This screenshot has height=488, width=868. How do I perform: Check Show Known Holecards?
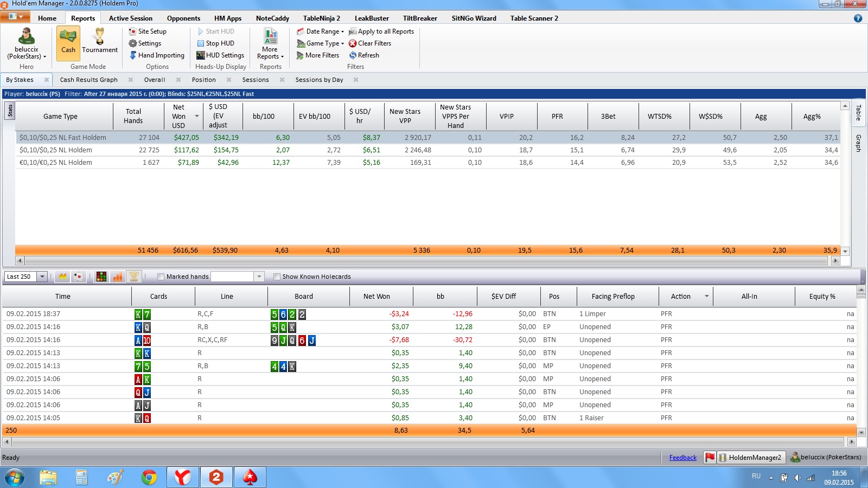pos(277,277)
